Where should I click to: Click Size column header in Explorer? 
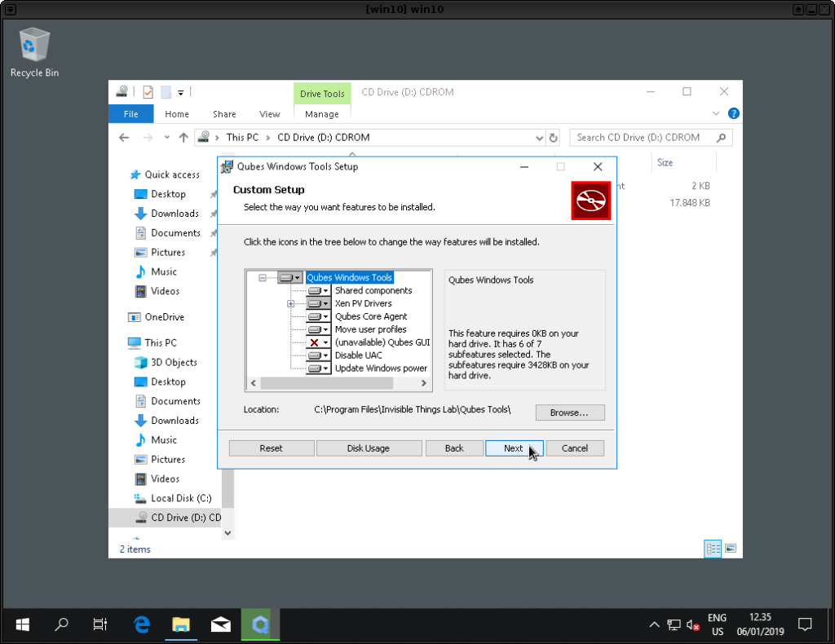coord(665,162)
